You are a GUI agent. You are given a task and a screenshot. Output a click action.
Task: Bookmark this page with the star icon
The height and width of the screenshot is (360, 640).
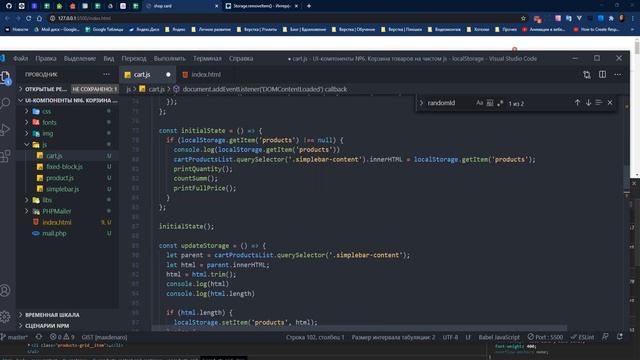[523, 18]
